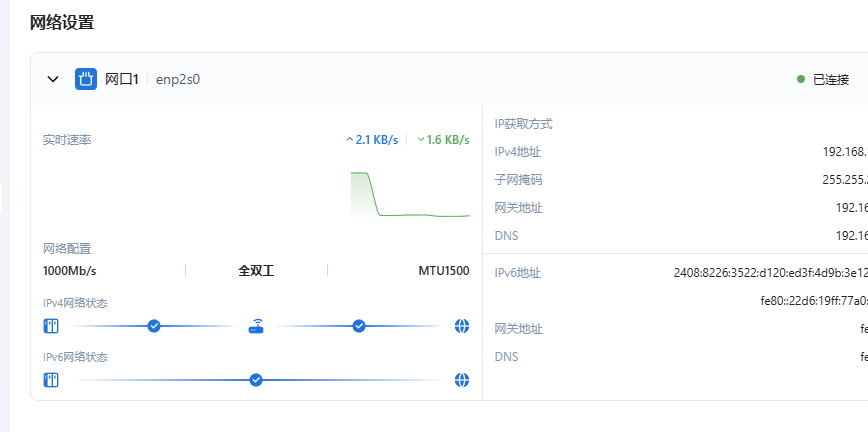Click the green 已连接 status dot
This screenshot has width=868, height=432.
tap(801, 79)
